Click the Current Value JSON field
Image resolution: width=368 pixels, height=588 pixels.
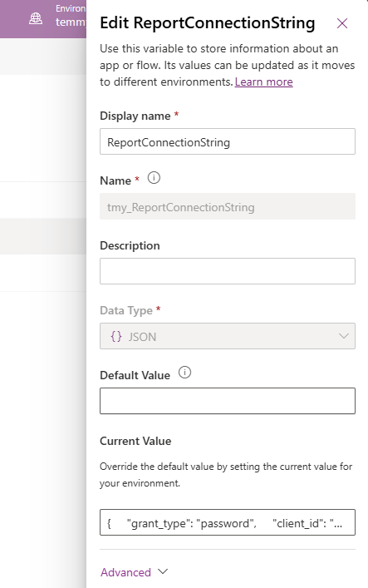click(x=228, y=522)
